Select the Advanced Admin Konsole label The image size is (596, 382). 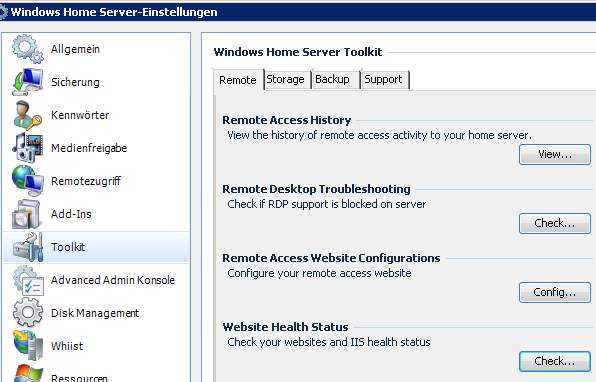(113, 280)
